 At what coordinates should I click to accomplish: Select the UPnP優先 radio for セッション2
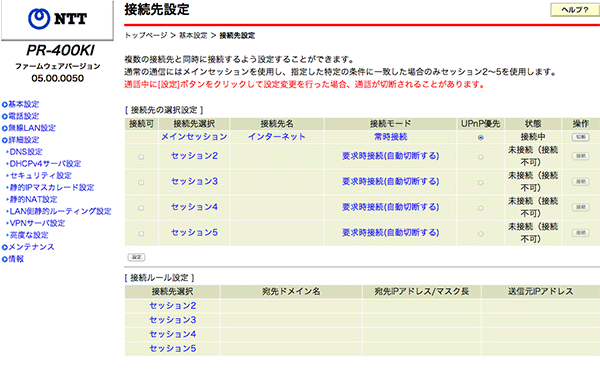481,157
